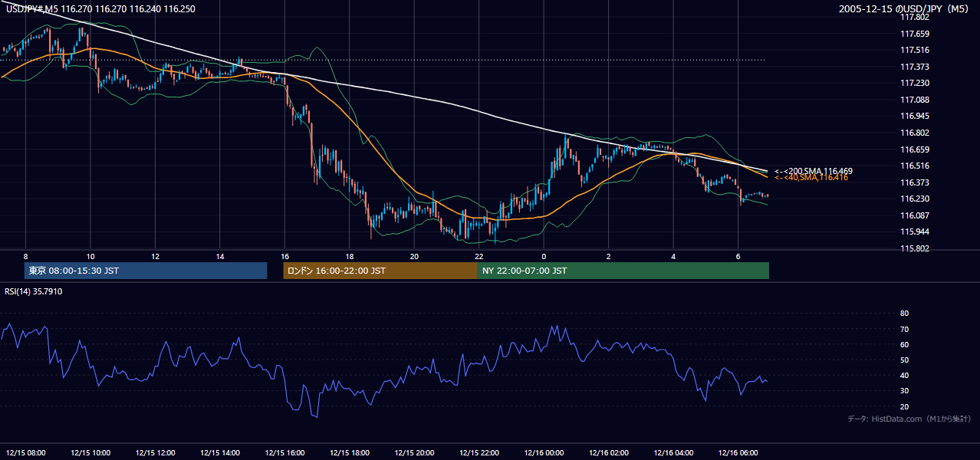Click RSI scale value 70
This screenshot has height=460, width=980.
tap(904, 330)
